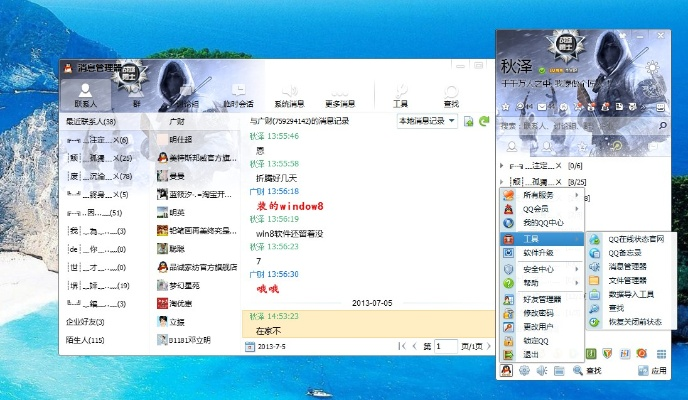Click the green refresh icon beside message record dropdown
This screenshot has width=688, height=400.
(x=484, y=121)
